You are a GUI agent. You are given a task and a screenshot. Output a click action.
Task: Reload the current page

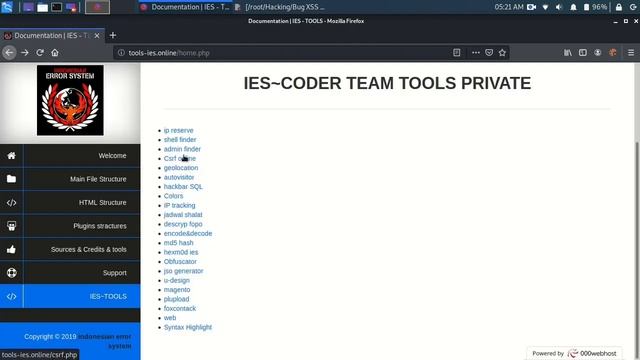(x=40, y=53)
